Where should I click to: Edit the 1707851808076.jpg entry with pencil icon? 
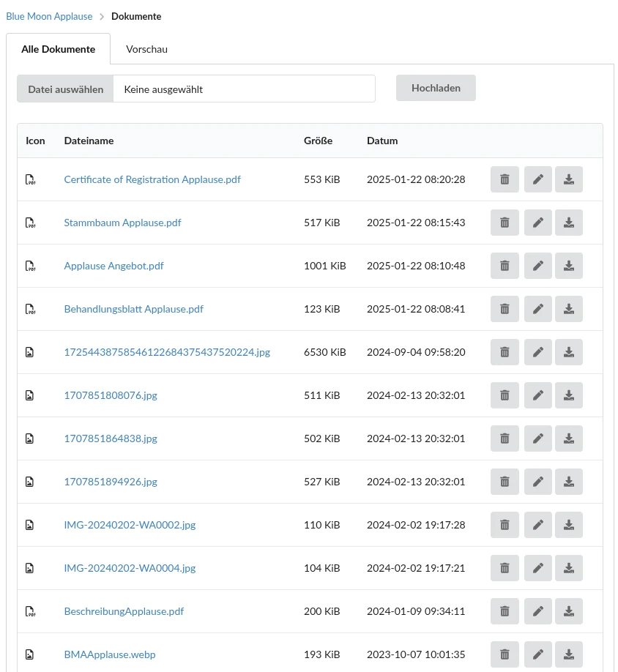[x=538, y=395]
